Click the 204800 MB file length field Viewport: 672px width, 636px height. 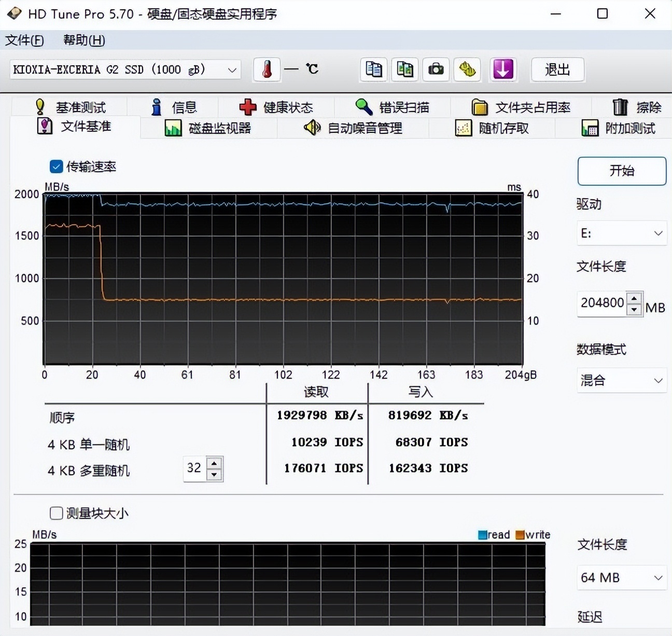point(603,303)
